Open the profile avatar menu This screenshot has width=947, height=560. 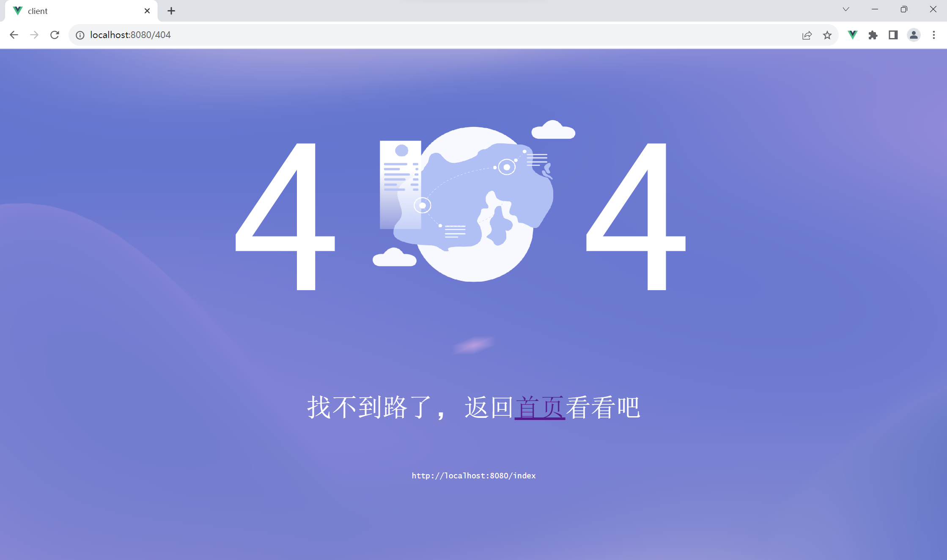click(x=914, y=35)
